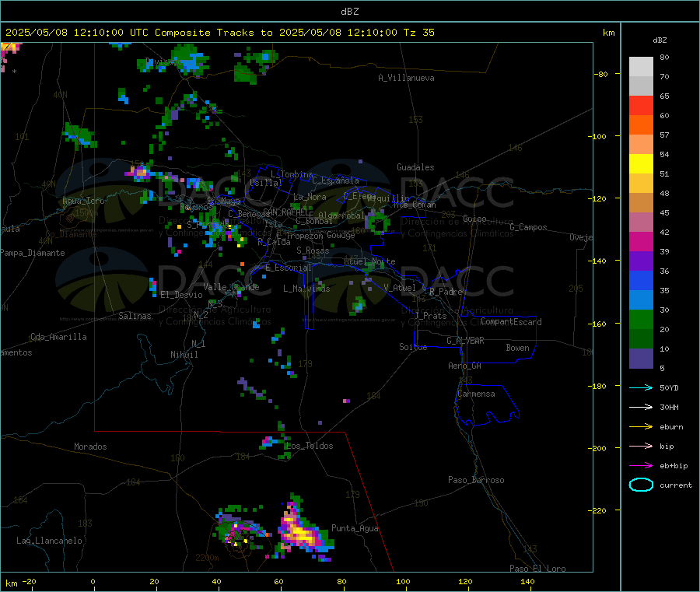Click the magenta eb+bip arrow legend icon

point(641,466)
